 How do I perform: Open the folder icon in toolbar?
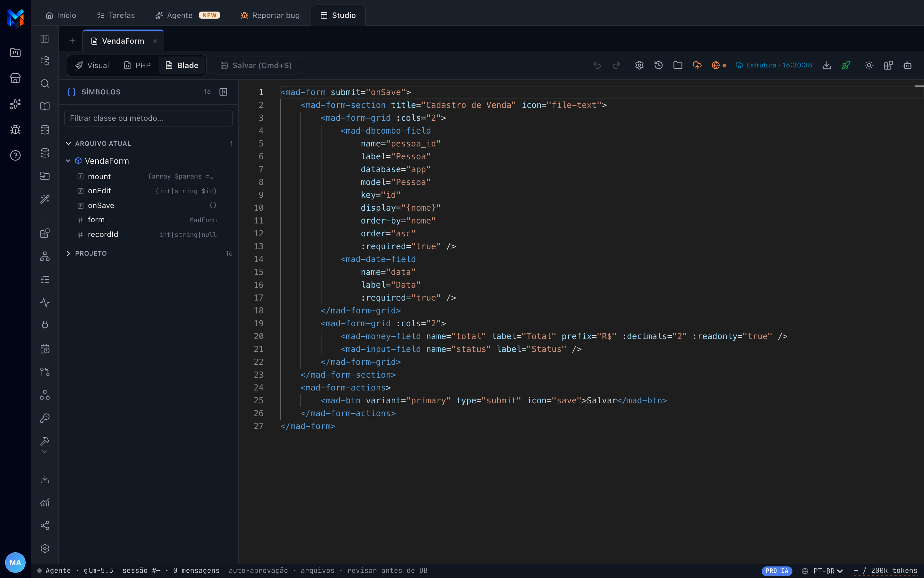click(678, 66)
